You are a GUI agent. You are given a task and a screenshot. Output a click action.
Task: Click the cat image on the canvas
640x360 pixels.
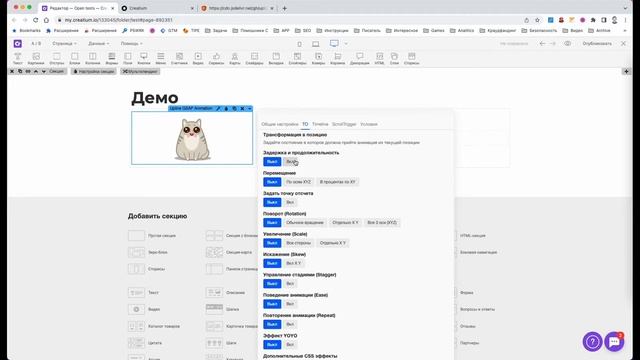(x=192, y=139)
